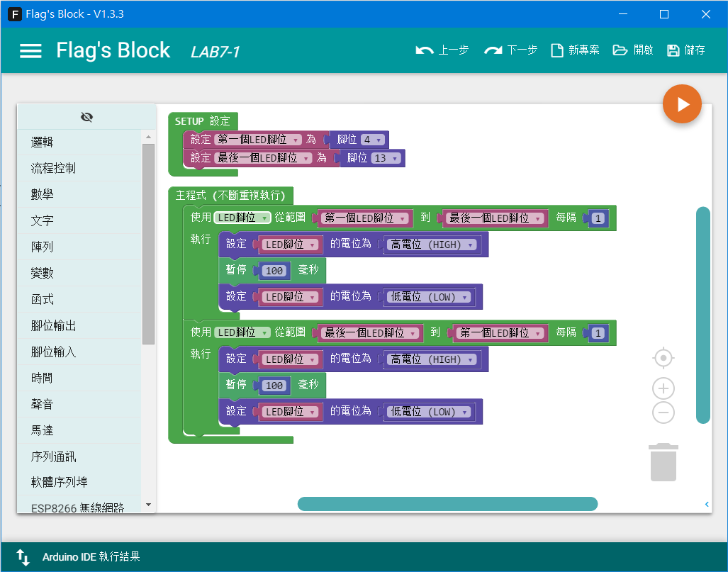Image resolution: width=728 pixels, height=572 pixels.
Task: Hide the block toolbox with the eye icon
Action: [x=86, y=117]
